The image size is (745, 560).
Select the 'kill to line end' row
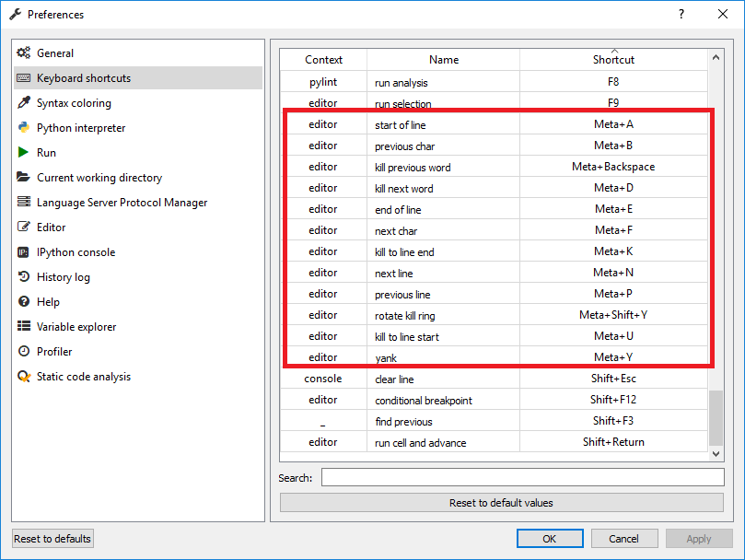click(x=494, y=251)
